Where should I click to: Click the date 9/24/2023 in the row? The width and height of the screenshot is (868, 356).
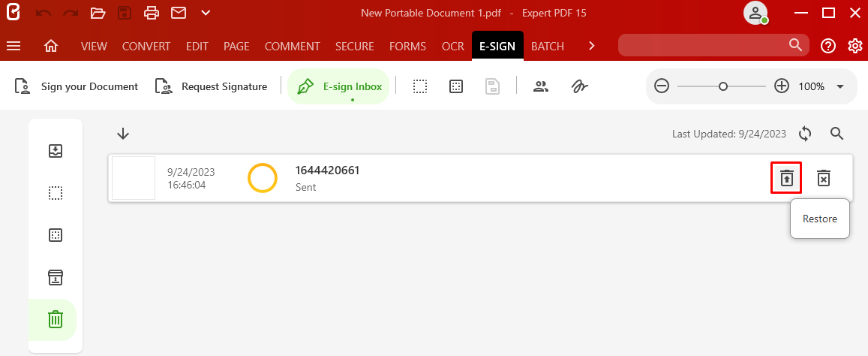point(191,172)
